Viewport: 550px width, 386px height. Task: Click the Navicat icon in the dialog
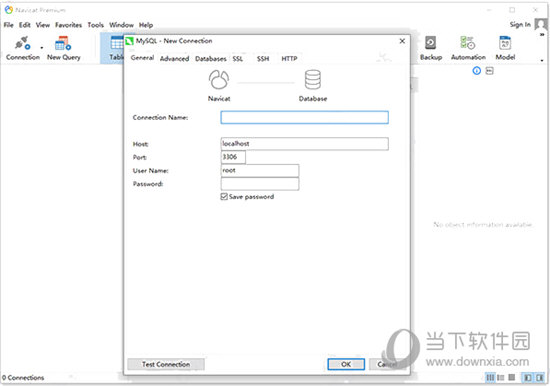[219, 79]
